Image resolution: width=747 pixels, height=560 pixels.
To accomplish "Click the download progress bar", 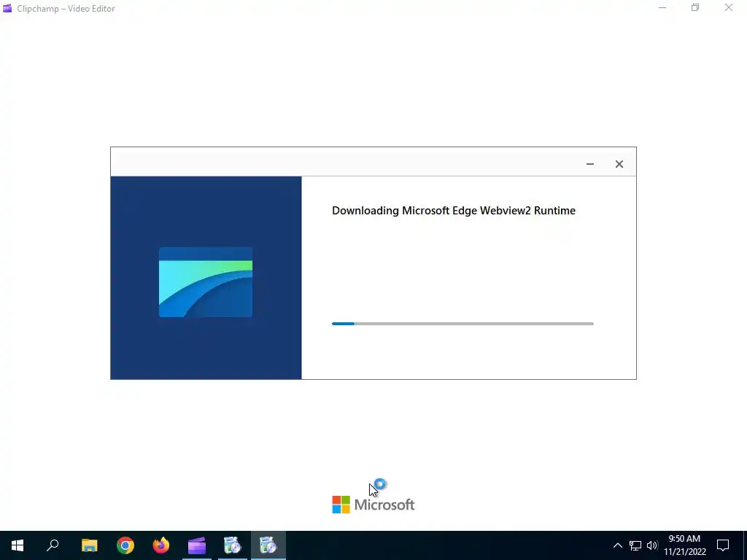I will click(462, 324).
